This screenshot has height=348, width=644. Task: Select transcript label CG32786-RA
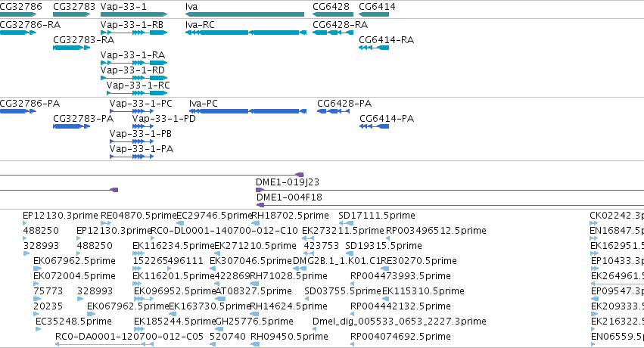[x=30, y=25]
